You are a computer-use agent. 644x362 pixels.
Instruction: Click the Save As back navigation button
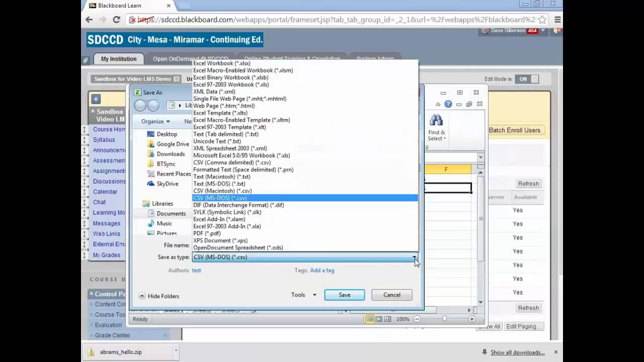click(x=140, y=106)
